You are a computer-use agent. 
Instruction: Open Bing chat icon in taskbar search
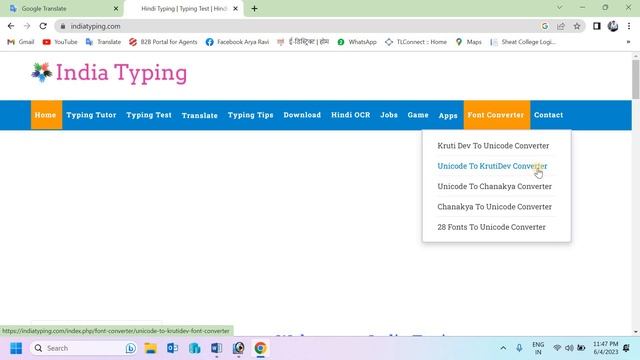coord(131,348)
